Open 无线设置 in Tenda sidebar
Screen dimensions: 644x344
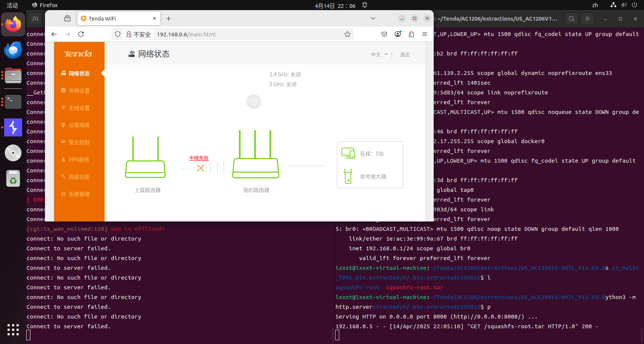click(x=79, y=108)
